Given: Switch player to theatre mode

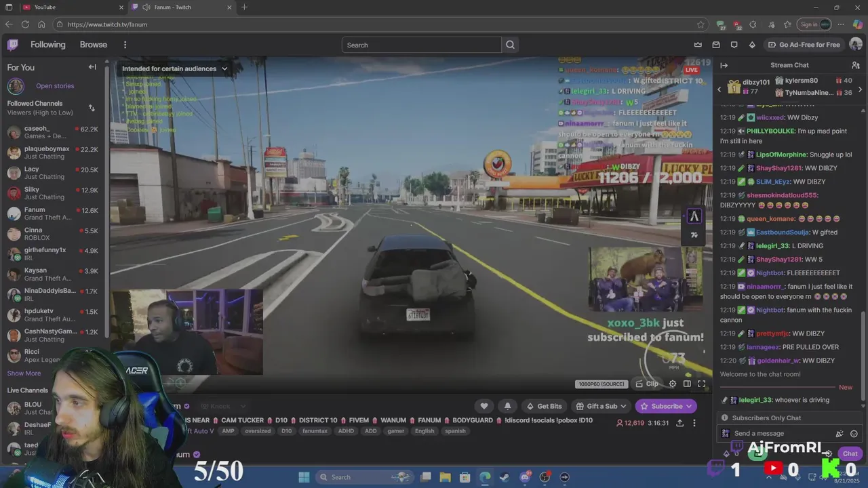Looking at the screenshot, I should pos(687,384).
